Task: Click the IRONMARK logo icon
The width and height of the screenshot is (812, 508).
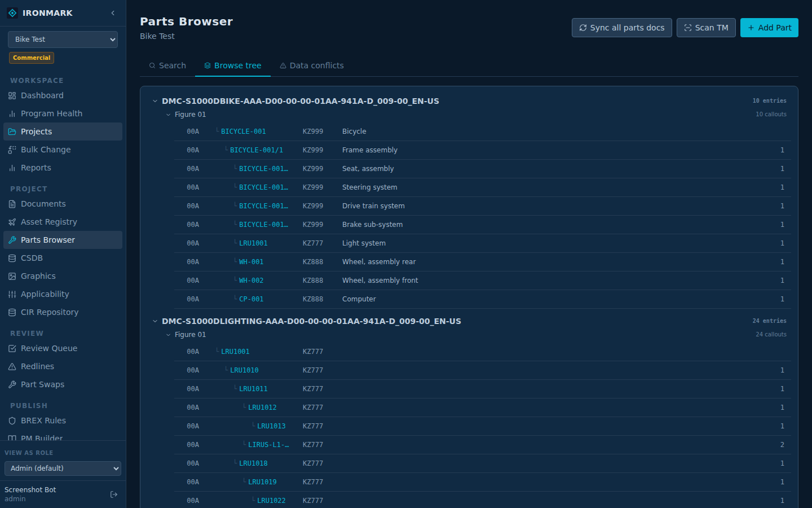Action: tap(12, 13)
